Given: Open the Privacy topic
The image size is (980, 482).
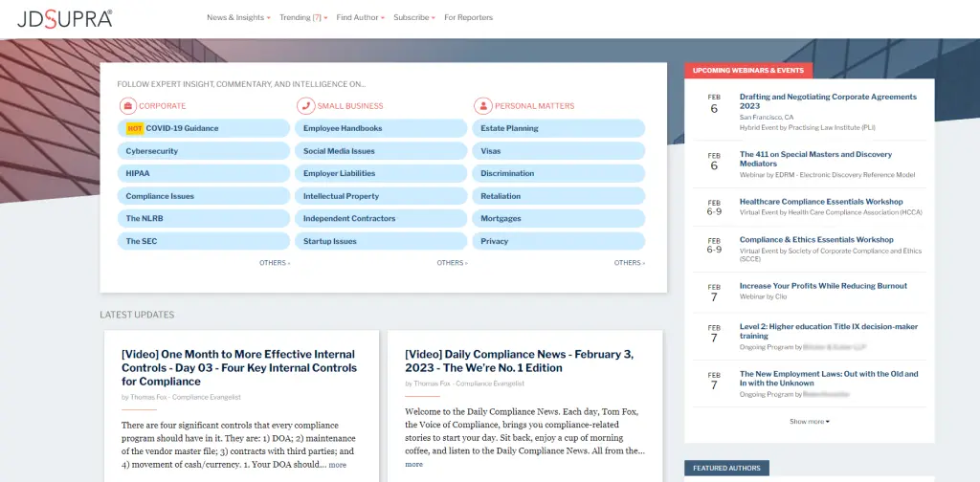Looking at the screenshot, I should 559,241.
